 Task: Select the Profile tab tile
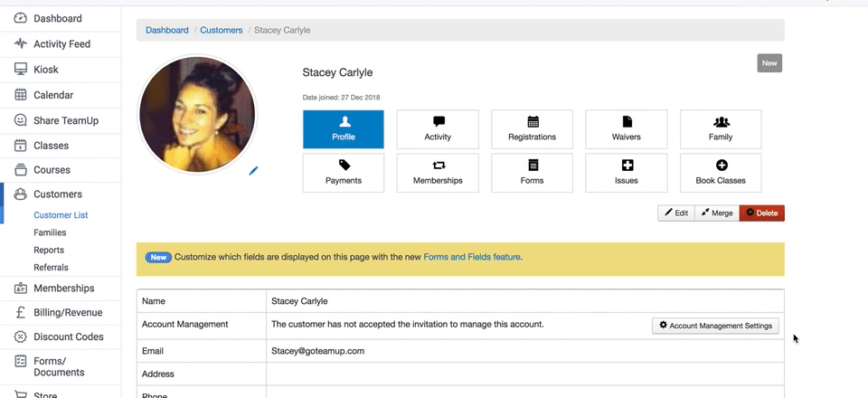point(343,129)
